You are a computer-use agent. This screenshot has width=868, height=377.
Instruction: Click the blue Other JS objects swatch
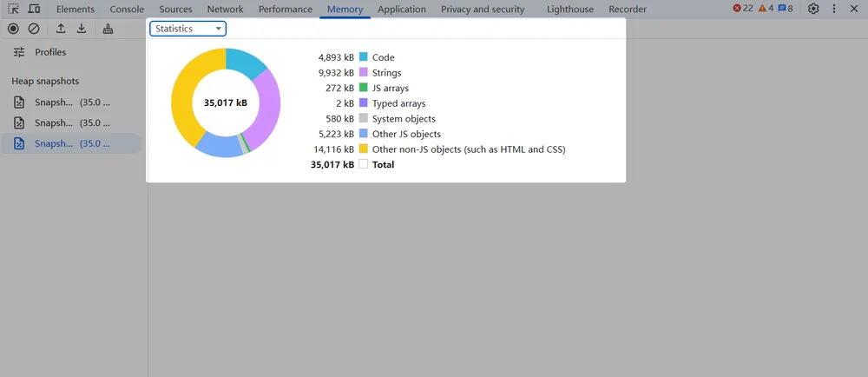point(364,134)
